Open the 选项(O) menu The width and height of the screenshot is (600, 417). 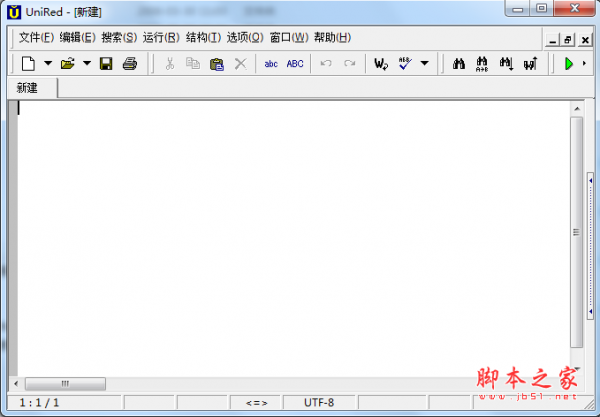pos(245,37)
